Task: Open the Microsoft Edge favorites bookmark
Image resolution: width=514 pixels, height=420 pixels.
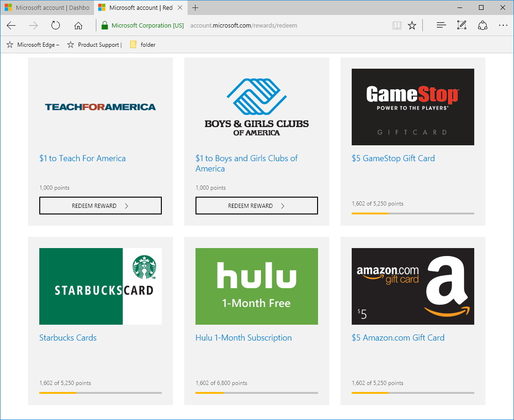Action: [33, 45]
